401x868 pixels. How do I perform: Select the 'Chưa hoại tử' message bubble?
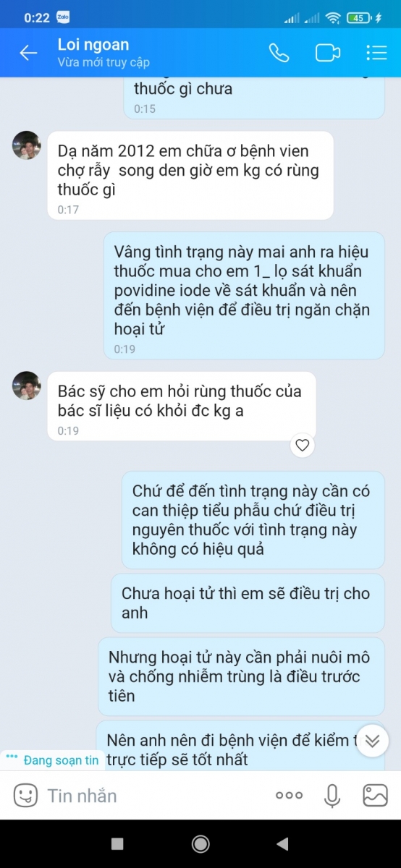(x=248, y=603)
